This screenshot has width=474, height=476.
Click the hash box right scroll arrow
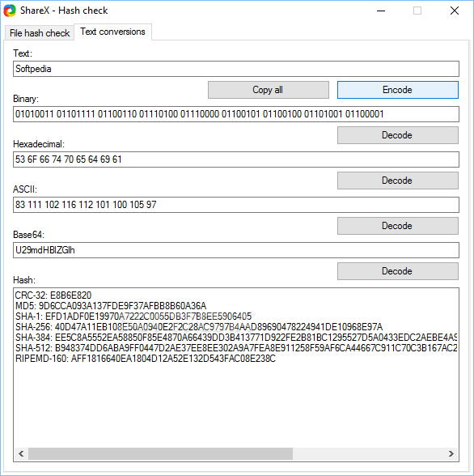click(x=451, y=454)
